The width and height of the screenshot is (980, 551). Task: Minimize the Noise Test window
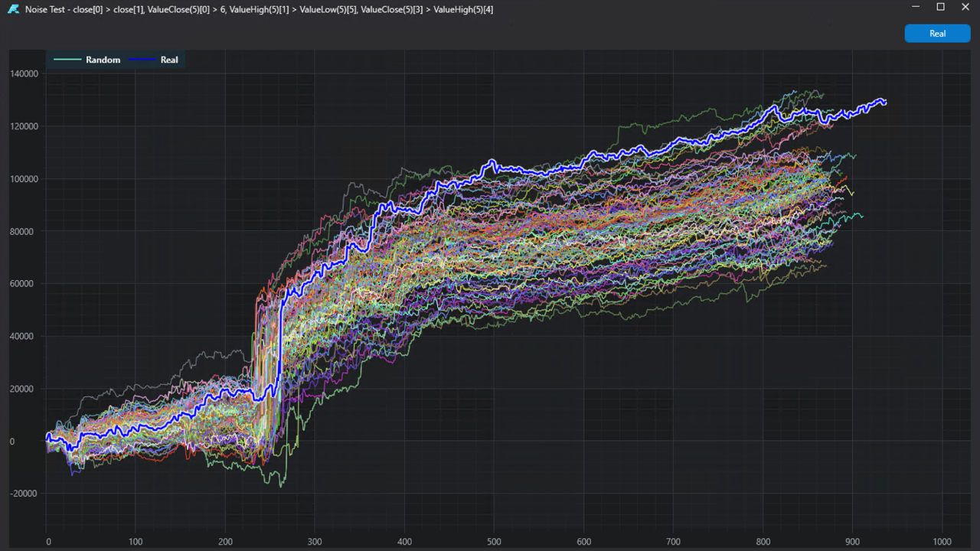916,7
